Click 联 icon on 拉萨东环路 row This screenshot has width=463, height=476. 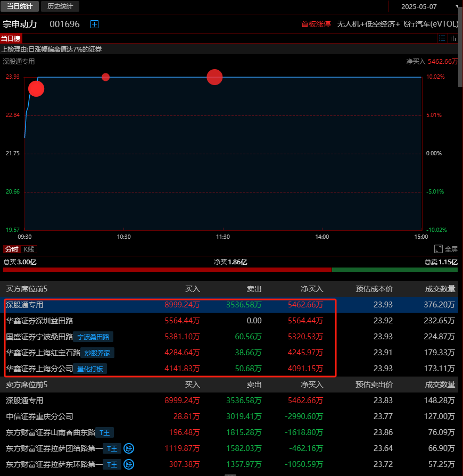(x=129, y=464)
